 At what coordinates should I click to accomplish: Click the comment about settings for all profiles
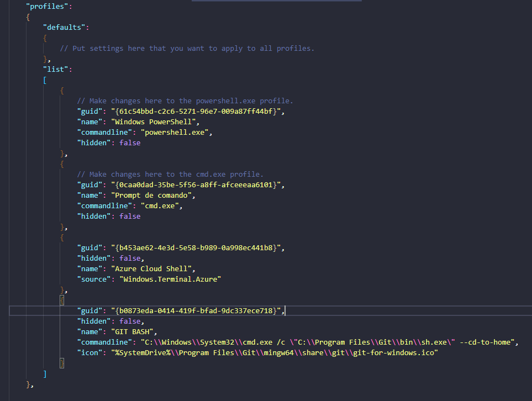tap(187, 49)
